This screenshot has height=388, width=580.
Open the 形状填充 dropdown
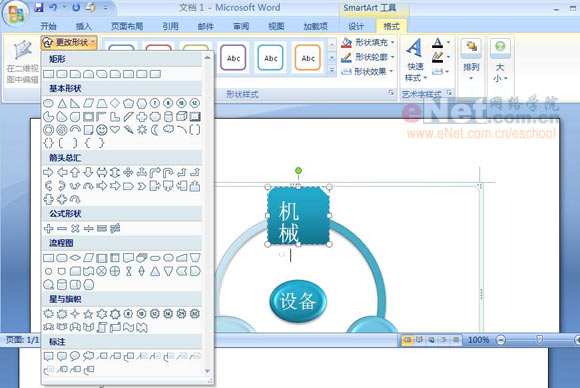coord(367,42)
